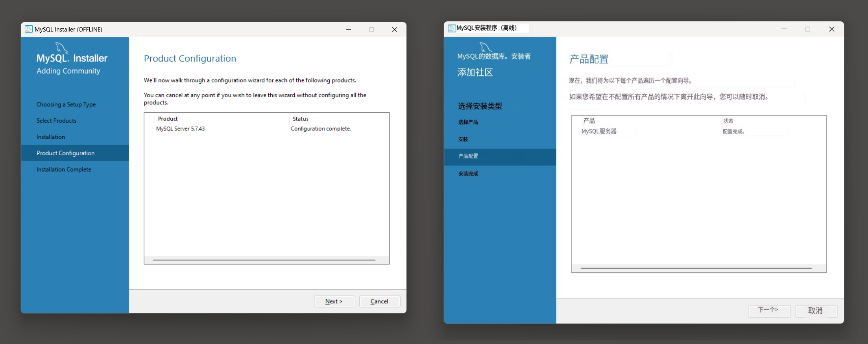Viewport: 868px width, 344px height.
Task: Maximize the MySQL Installer (OFFLINE) window
Action: pos(371,30)
